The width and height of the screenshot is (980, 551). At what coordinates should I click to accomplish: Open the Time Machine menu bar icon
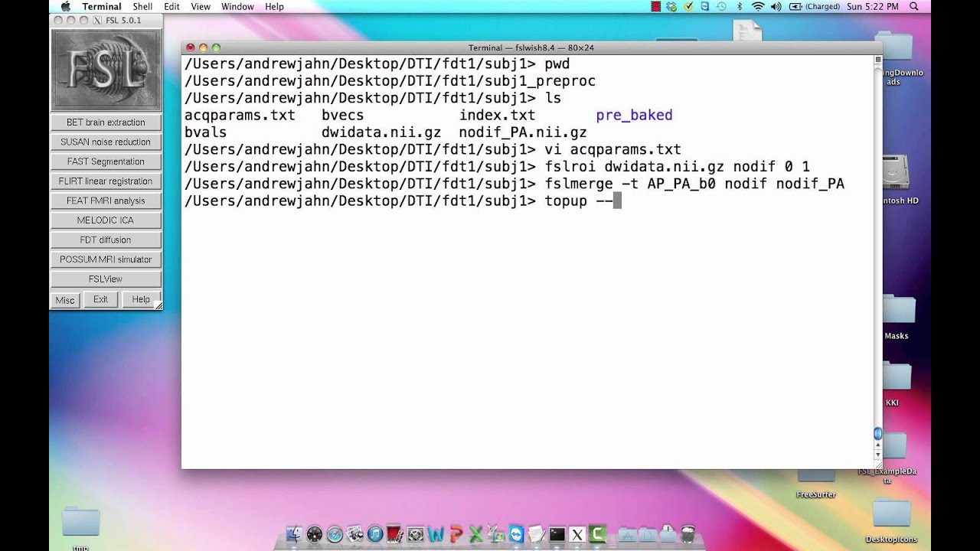click(x=721, y=6)
